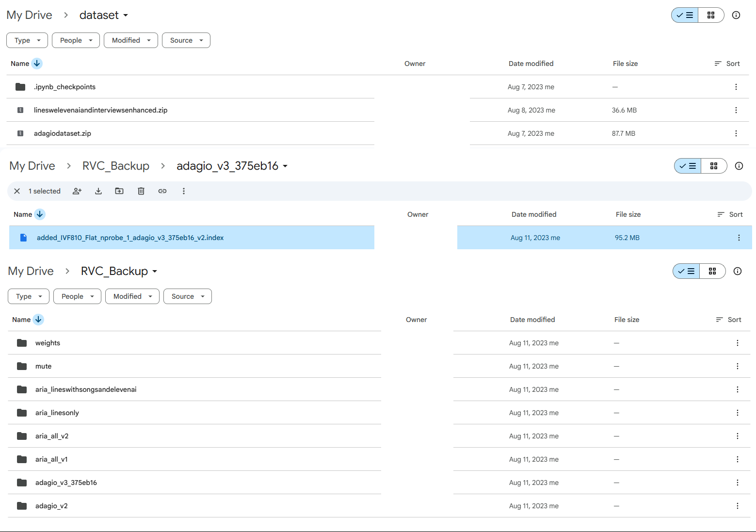Viewport: 756px width, 532px height.
Task: Open Source filter dropdown in dataset panel
Action: pos(186,40)
